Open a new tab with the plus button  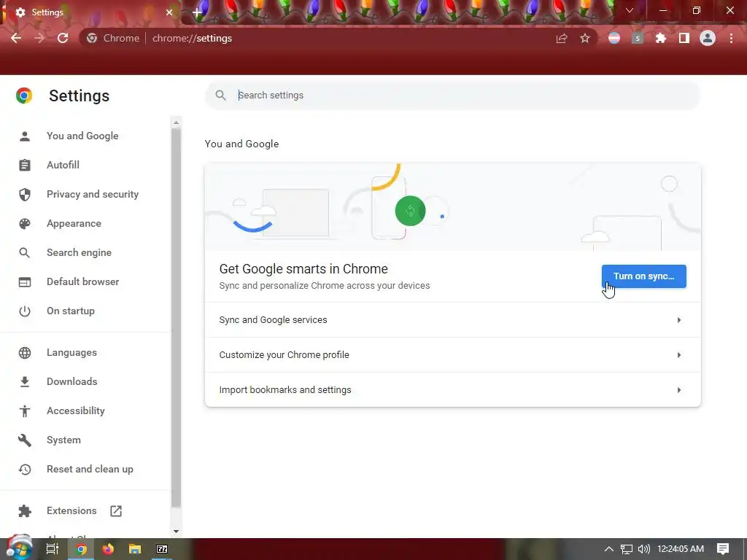pyautogui.click(x=197, y=12)
